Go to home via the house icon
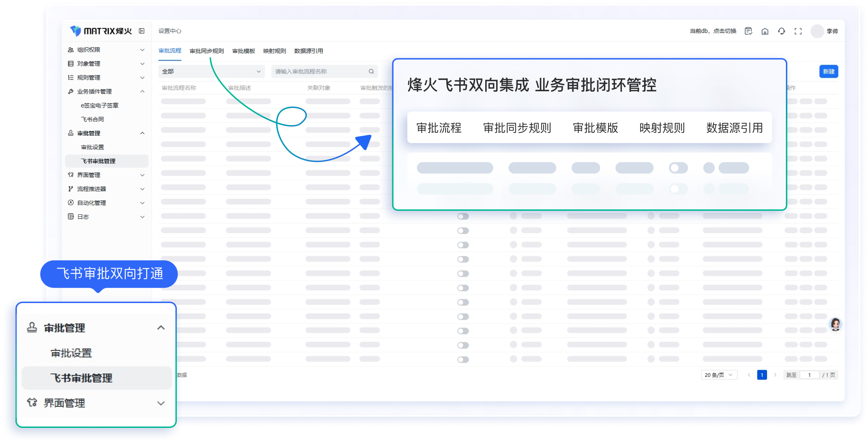 tap(765, 31)
